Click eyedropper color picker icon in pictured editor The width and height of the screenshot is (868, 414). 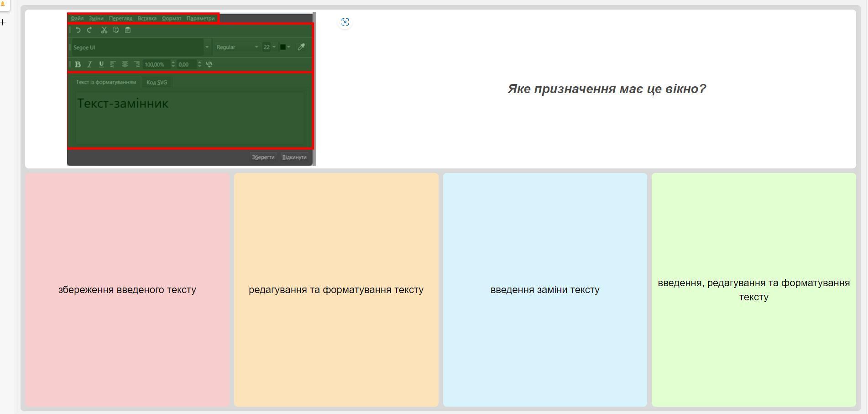coord(301,47)
